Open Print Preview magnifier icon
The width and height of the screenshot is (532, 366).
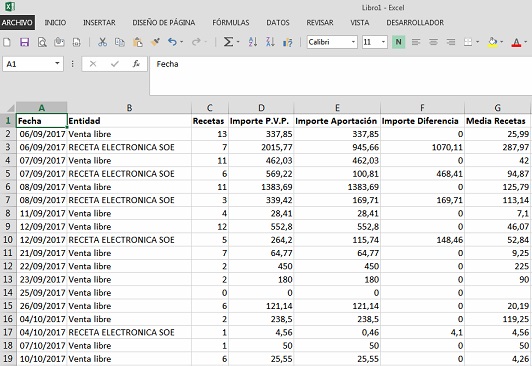point(42,42)
